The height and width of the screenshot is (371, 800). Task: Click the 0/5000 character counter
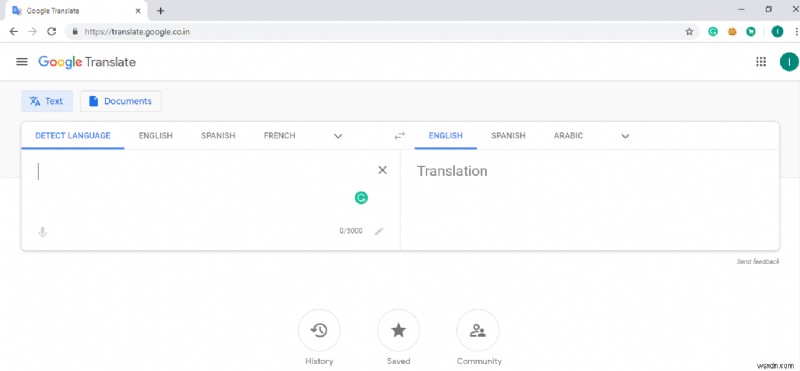tap(351, 231)
